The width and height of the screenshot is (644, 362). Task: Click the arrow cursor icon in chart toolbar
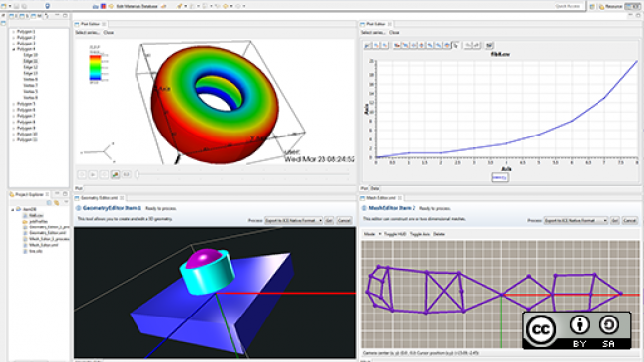point(456,45)
